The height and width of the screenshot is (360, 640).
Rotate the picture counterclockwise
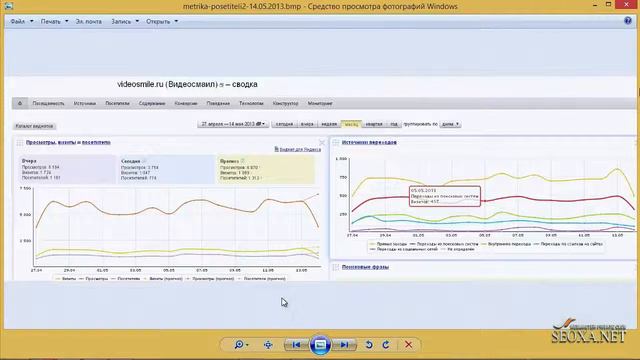click(369, 345)
